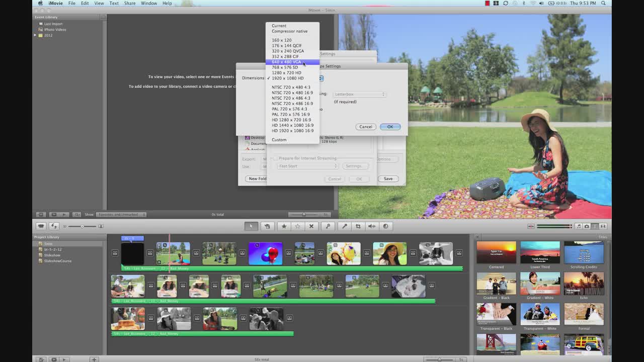Open the inspector circle icon

tap(385, 226)
